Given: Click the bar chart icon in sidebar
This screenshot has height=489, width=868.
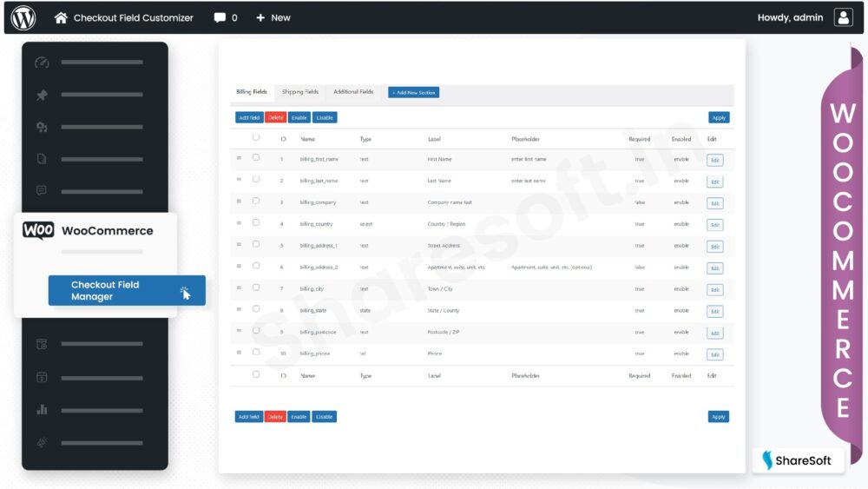Looking at the screenshot, I should [42, 410].
